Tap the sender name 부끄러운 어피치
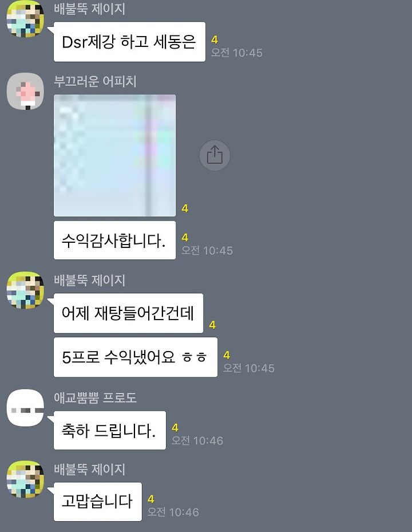This screenshot has height=532, width=412. point(95,81)
